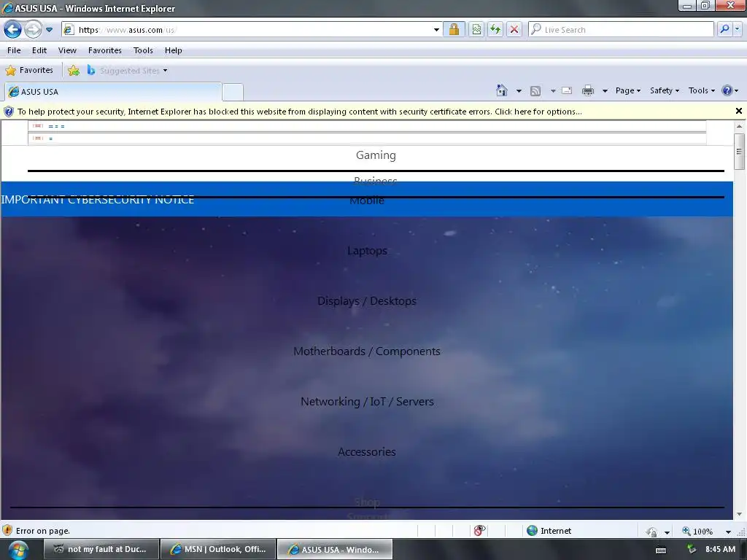Expand the zoom level dropdown arrow

click(728, 532)
